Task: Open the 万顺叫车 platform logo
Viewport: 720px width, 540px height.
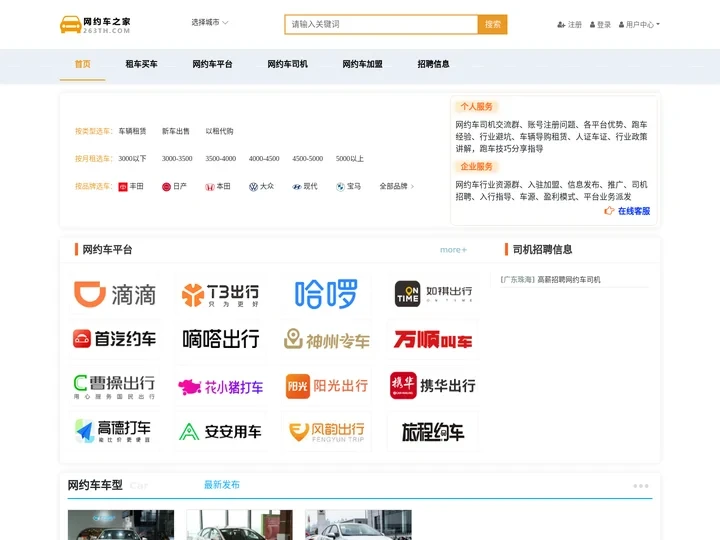Action: pos(433,339)
